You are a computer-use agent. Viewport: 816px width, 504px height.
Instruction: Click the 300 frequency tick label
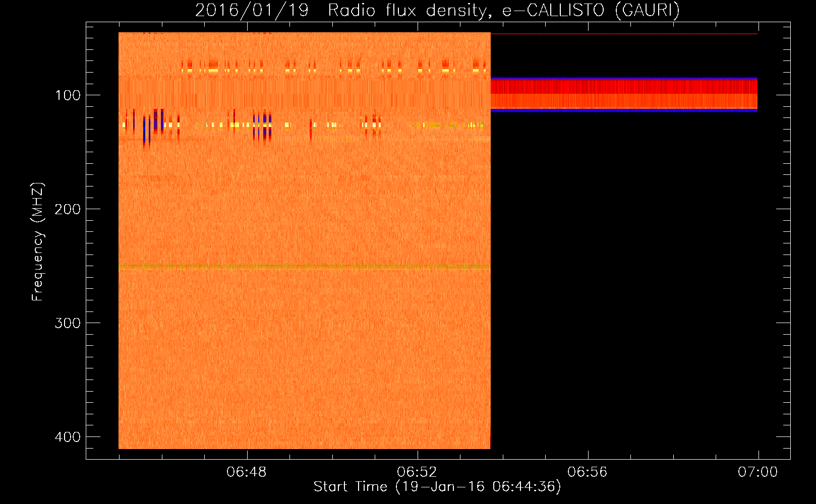coord(68,323)
